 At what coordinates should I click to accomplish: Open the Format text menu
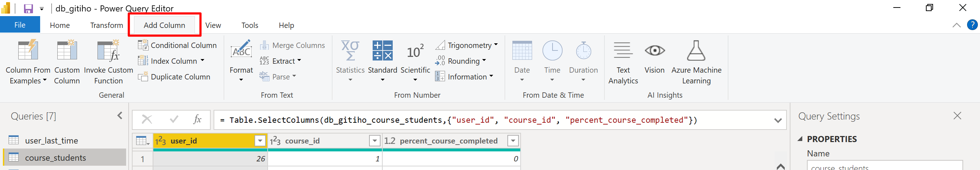click(x=241, y=61)
